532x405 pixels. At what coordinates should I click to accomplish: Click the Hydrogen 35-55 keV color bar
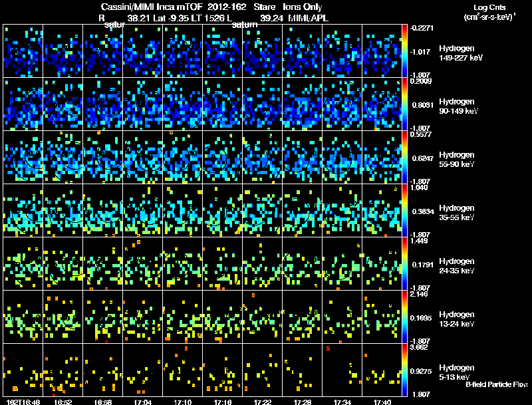click(x=404, y=210)
